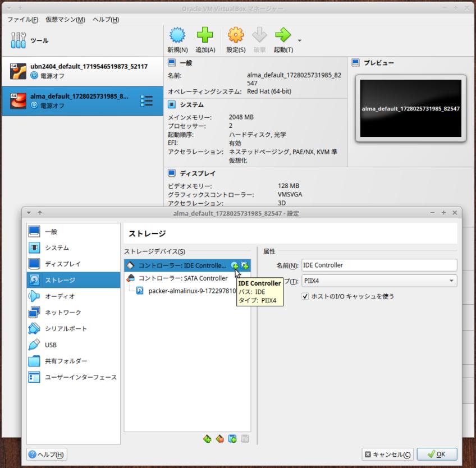Click the remove controller icon below storage tree
The width and height of the screenshot is (476, 468).
220,439
